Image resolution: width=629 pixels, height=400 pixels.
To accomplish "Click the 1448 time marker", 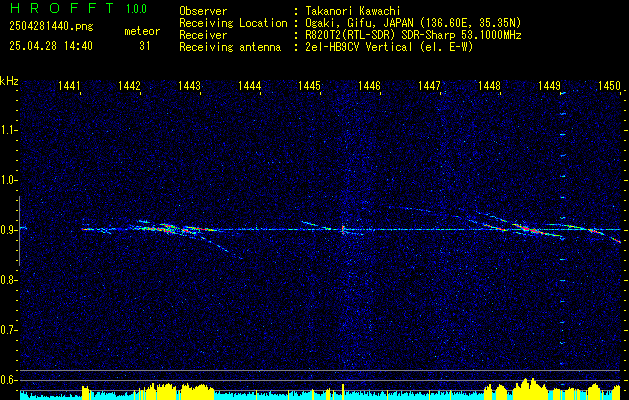I will click(489, 86).
